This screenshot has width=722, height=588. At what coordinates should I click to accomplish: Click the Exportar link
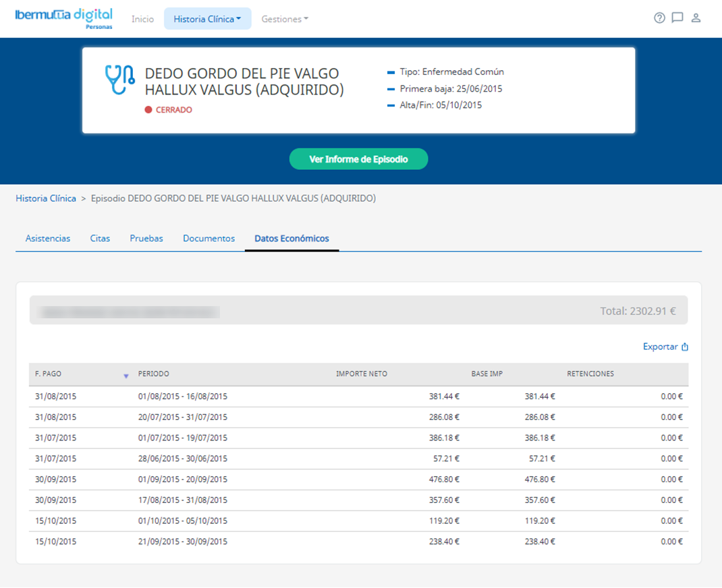(x=660, y=347)
